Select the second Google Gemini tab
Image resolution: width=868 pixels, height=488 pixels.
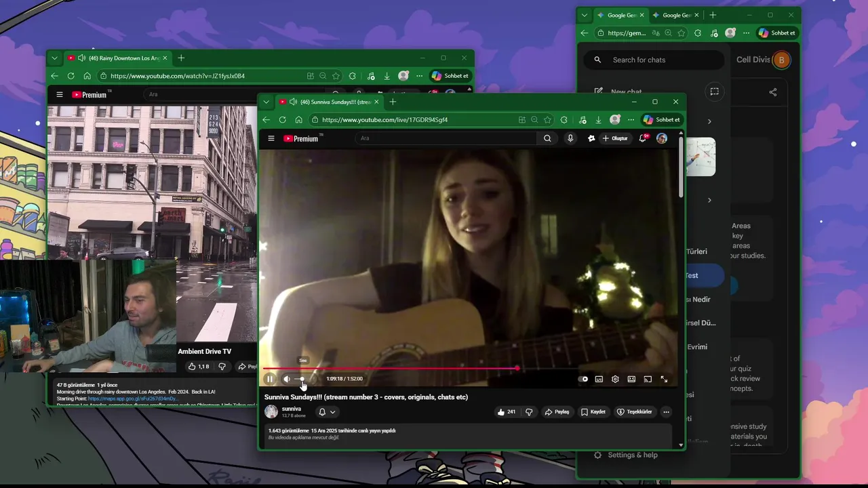pyautogui.click(x=675, y=15)
